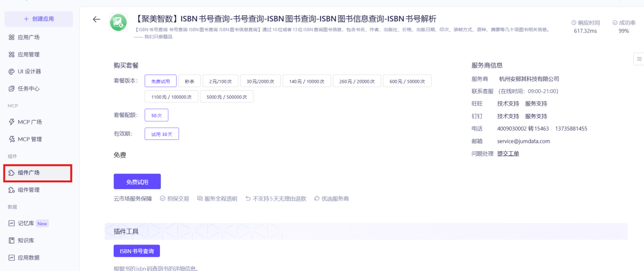
Task: Select the 600元/50000次 package
Action: (407, 81)
